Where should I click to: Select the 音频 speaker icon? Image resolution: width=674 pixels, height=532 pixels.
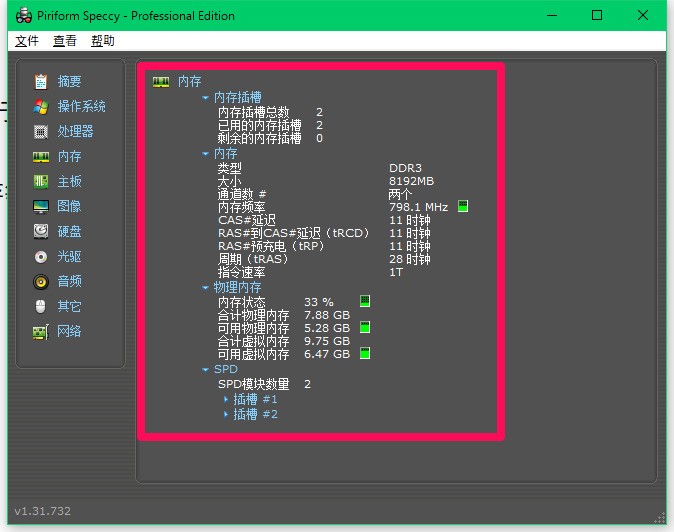(41, 281)
